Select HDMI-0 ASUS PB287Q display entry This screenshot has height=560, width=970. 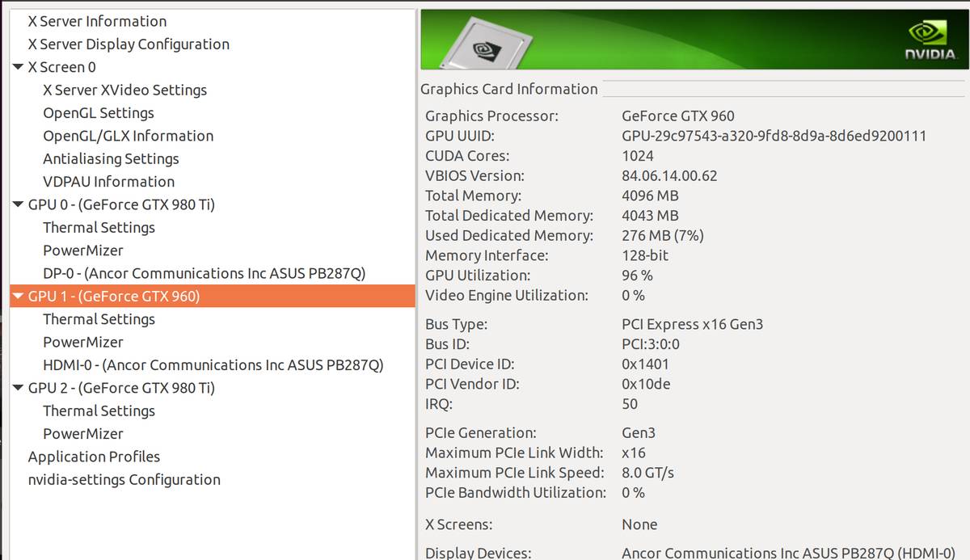213,365
